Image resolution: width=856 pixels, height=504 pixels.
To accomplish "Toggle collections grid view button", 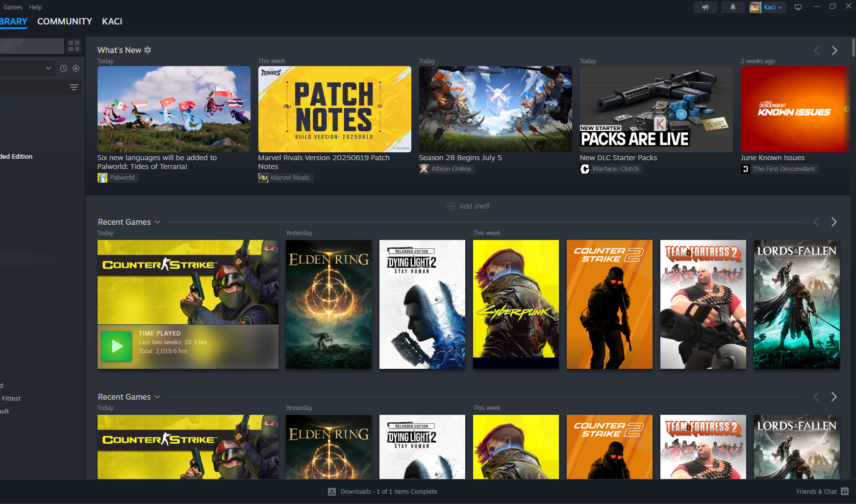I will [x=74, y=46].
